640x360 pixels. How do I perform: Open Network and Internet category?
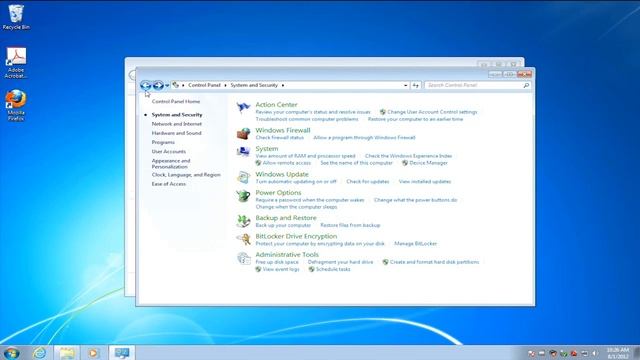(x=177, y=124)
